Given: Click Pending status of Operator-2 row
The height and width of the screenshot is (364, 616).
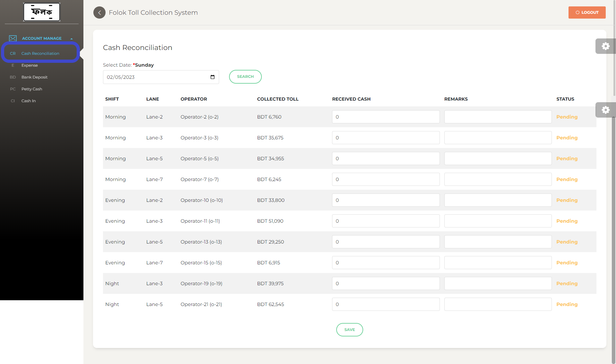Looking at the screenshot, I should click(x=567, y=117).
